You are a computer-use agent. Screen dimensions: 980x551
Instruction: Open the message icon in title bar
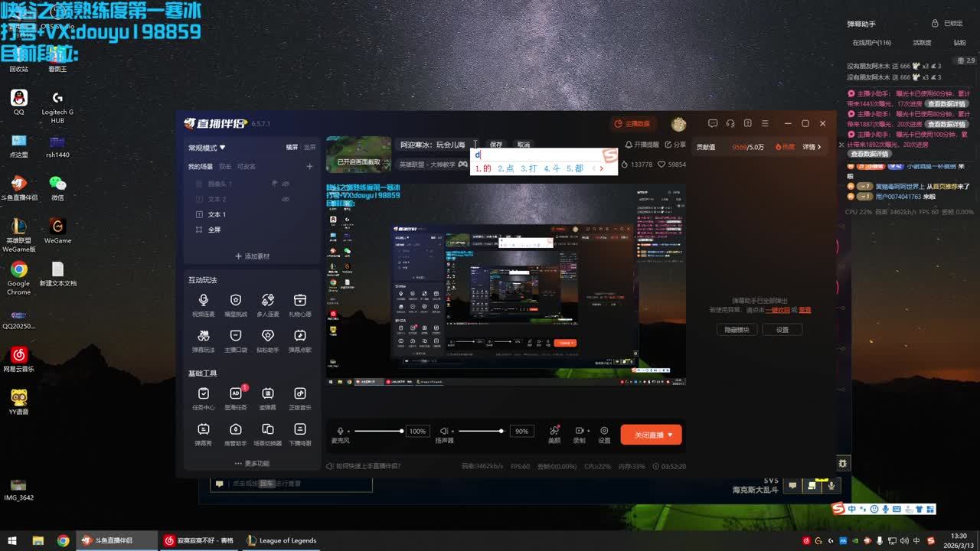point(713,123)
